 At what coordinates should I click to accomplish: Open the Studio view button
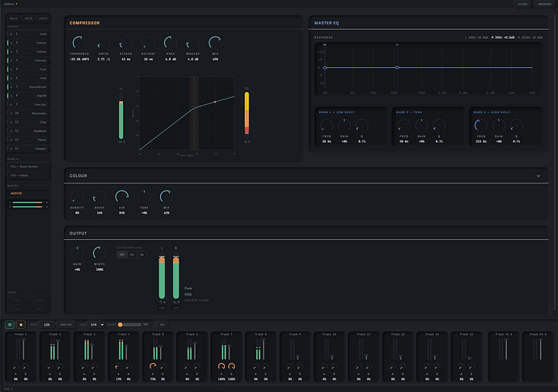(522, 4)
